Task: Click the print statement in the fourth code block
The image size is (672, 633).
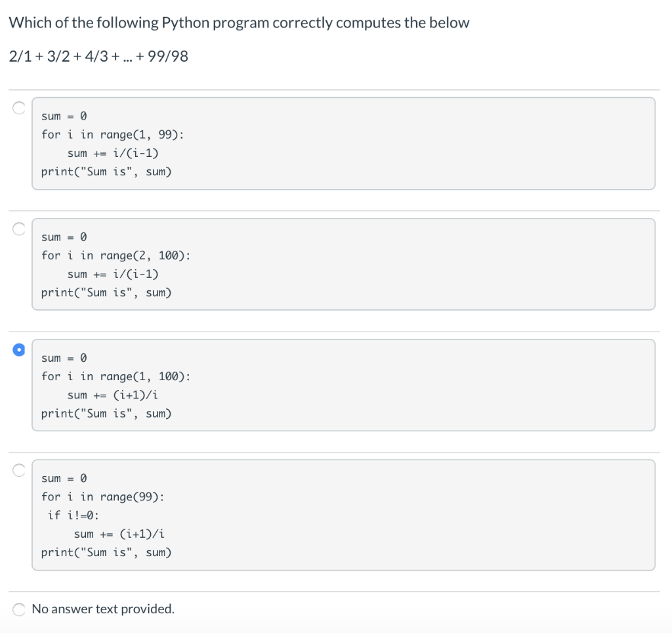Action: pos(106,552)
